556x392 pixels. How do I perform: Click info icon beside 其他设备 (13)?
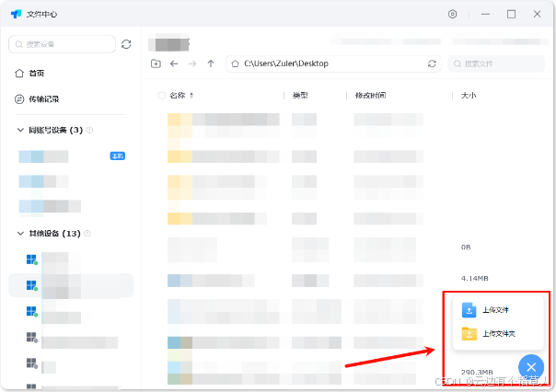[87, 233]
